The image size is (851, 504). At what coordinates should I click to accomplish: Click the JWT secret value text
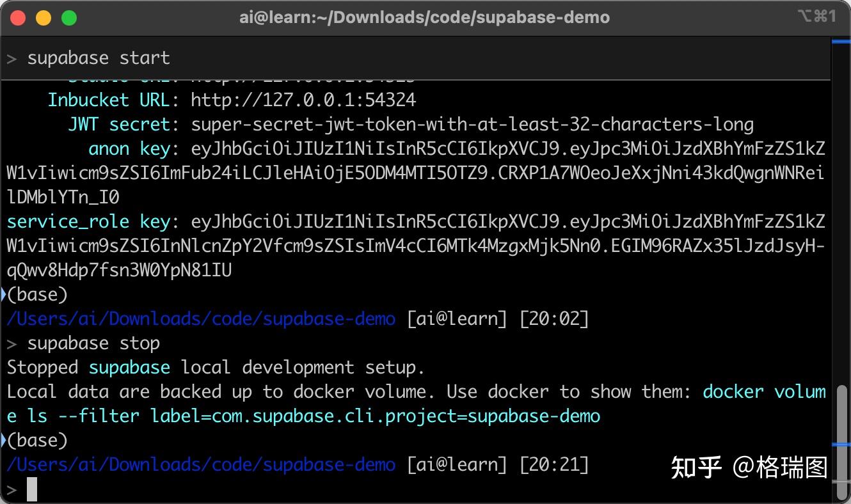point(472,125)
